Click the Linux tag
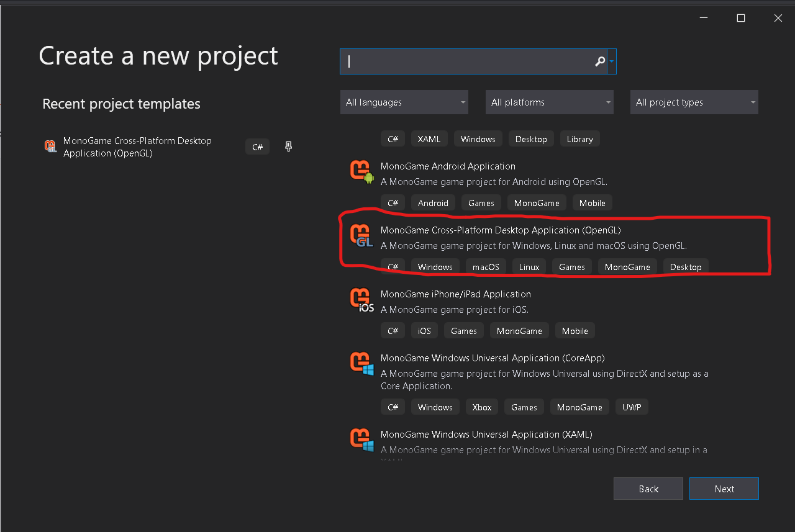Image resolution: width=795 pixels, height=532 pixels. [x=529, y=267]
